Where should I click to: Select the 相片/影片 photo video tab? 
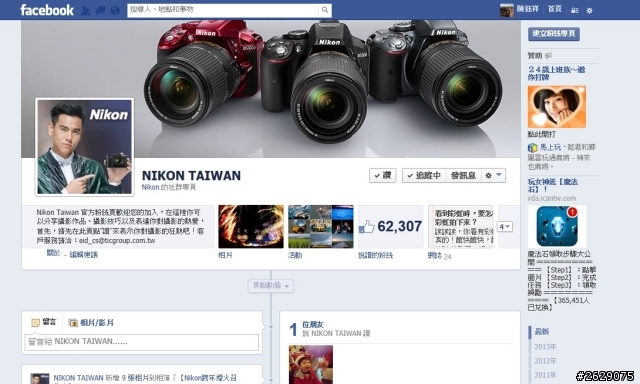tap(91, 323)
